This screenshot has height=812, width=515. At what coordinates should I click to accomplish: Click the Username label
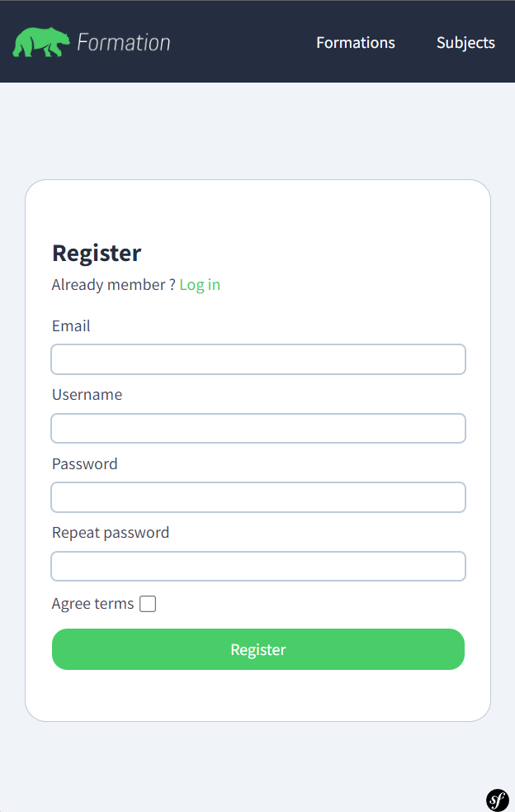[x=87, y=394]
